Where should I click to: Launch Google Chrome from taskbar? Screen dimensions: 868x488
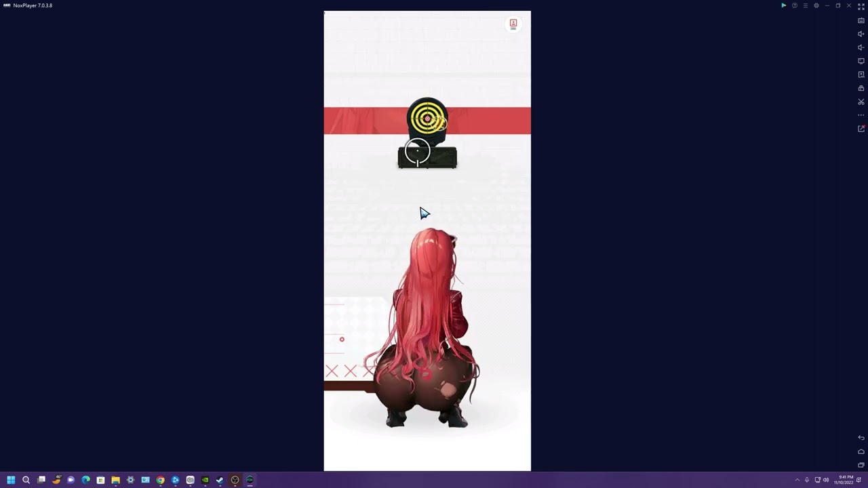point(160,480)
